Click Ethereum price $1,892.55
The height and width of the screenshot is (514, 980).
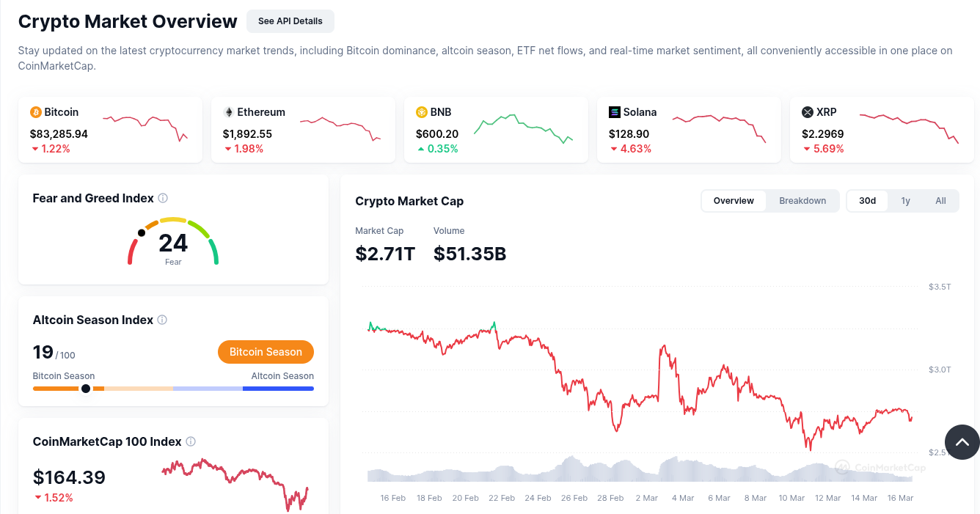[x=247, y=134]
